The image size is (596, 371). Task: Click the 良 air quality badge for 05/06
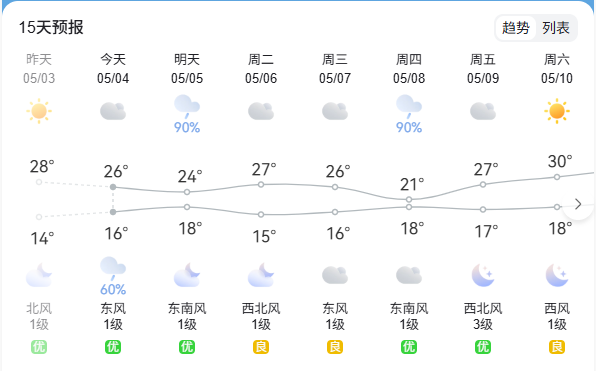(261, 347)
